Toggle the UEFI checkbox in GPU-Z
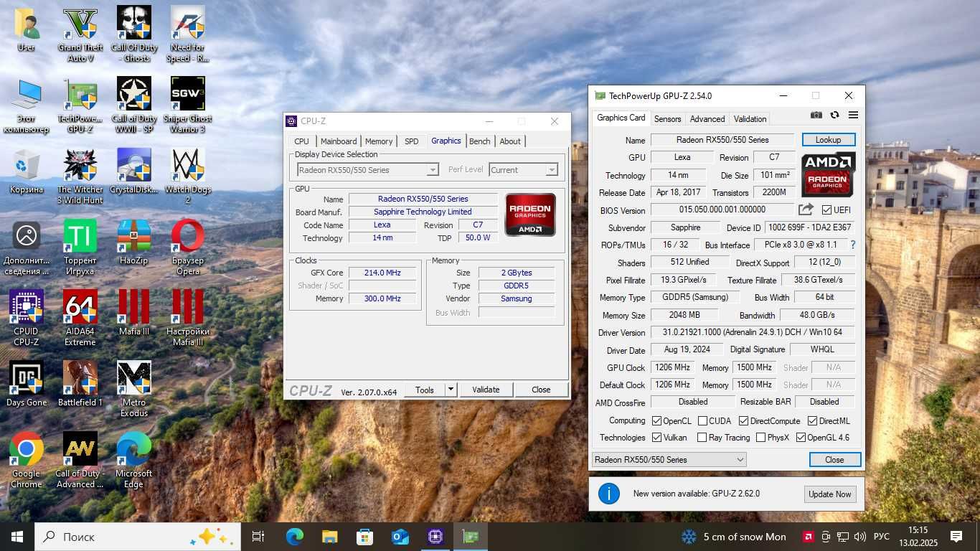This screenshot has height=551, width=980. point(826,210)
